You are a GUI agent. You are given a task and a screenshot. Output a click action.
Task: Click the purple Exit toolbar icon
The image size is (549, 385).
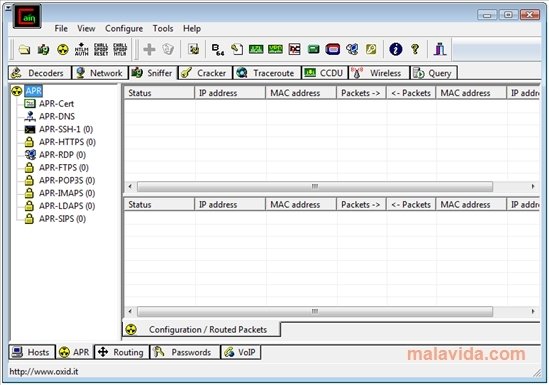click(x=440, y=49)
